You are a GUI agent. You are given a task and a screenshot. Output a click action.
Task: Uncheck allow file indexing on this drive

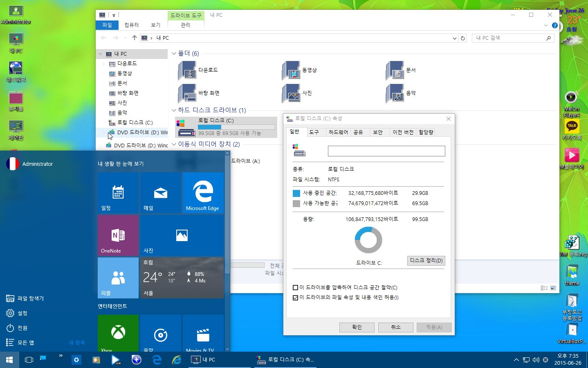point(296,298)
